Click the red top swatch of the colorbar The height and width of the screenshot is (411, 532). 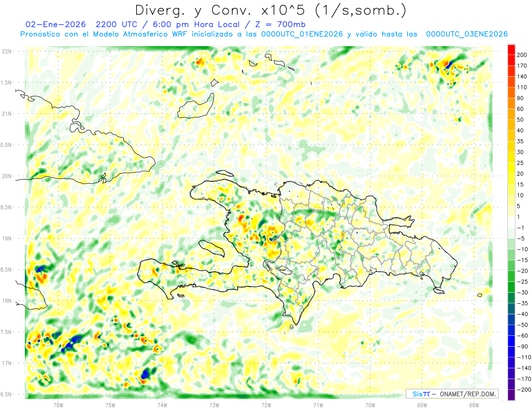click(511, 49)
